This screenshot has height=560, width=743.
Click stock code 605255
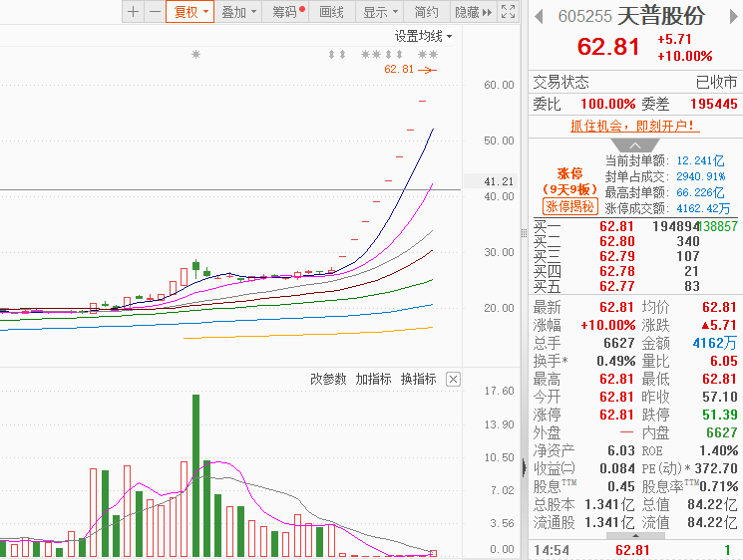[584, 17]
